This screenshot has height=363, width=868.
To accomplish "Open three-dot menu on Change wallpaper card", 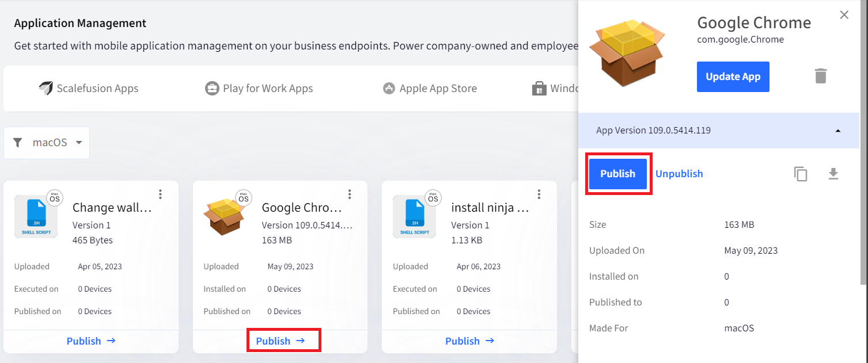I will (160, 194).
